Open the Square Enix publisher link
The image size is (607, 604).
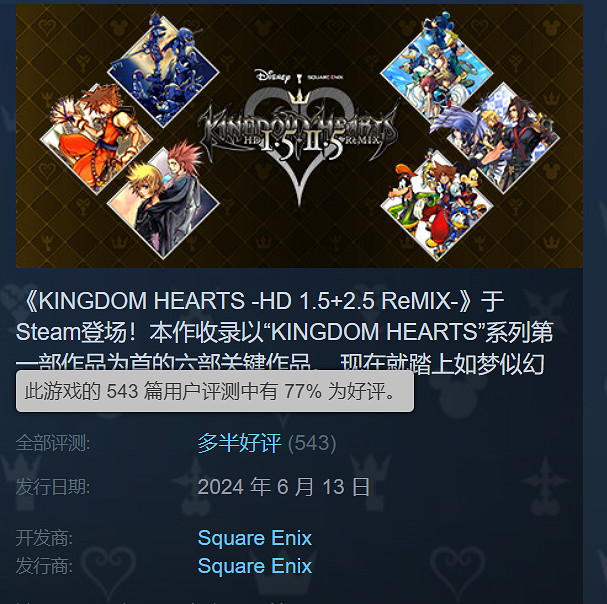tap(255, 566)
